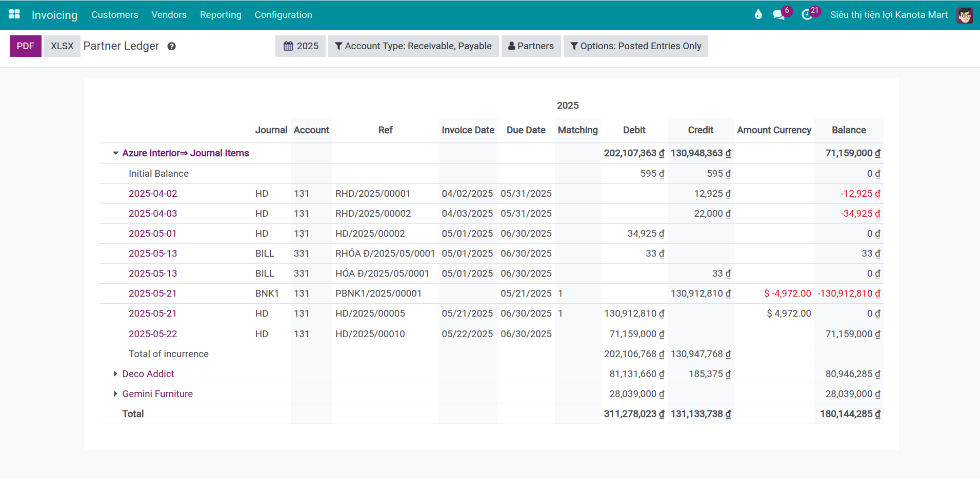The height and width of the screenshot is (479, 980).
Task: Click Deco Addict balance 80,946,285 ₫
Action: pyautogui.click(x=853, y=374)
